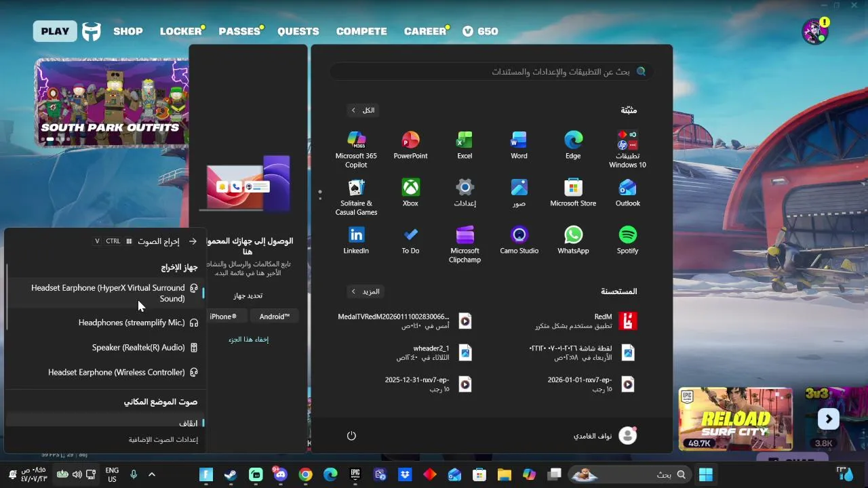Launch Solitaire & Casual Games
The width and height of the screenshot is (868, 488).
[356, 197]
